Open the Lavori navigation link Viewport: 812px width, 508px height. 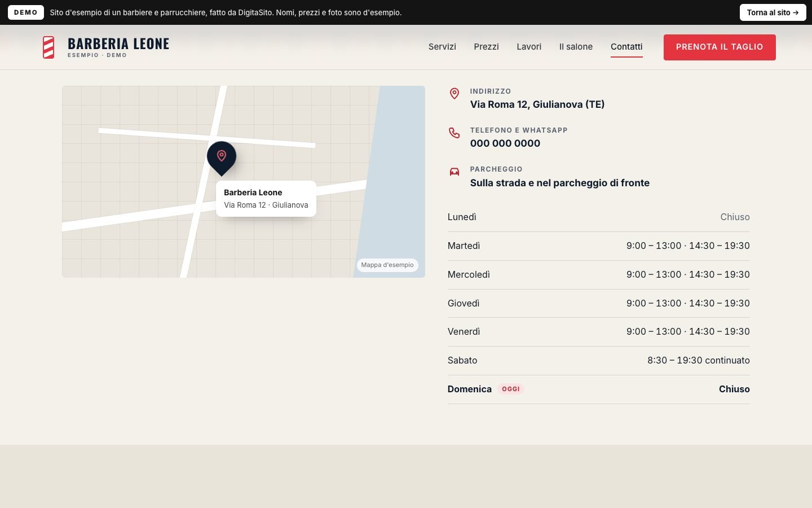click(529, 47)
